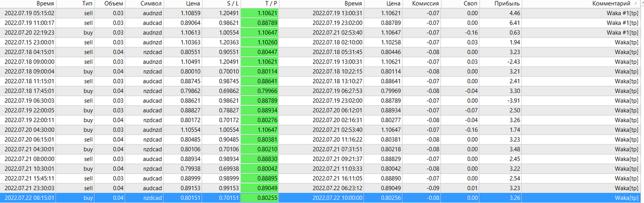The width and height of the screenshot is (644, 203).
Task: Click the highlighted row's time 2022.07.22 08:15:01
Action: (x=29, y=198)
